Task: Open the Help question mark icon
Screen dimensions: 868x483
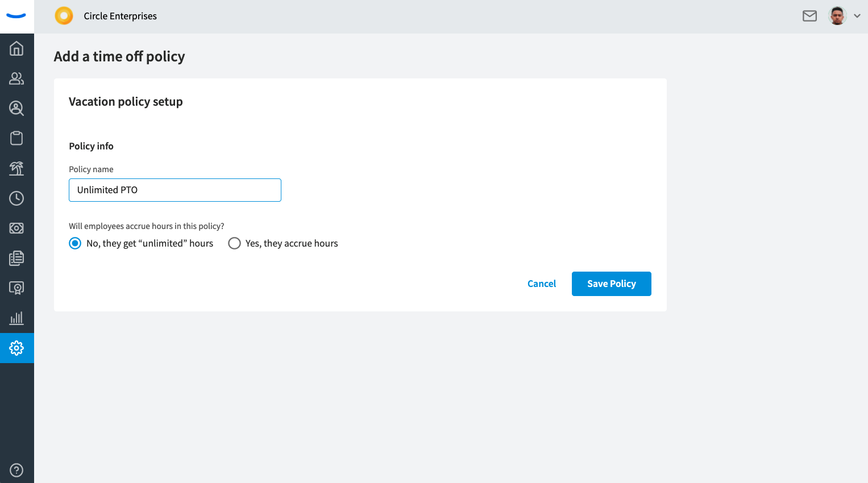Action: 16,470
